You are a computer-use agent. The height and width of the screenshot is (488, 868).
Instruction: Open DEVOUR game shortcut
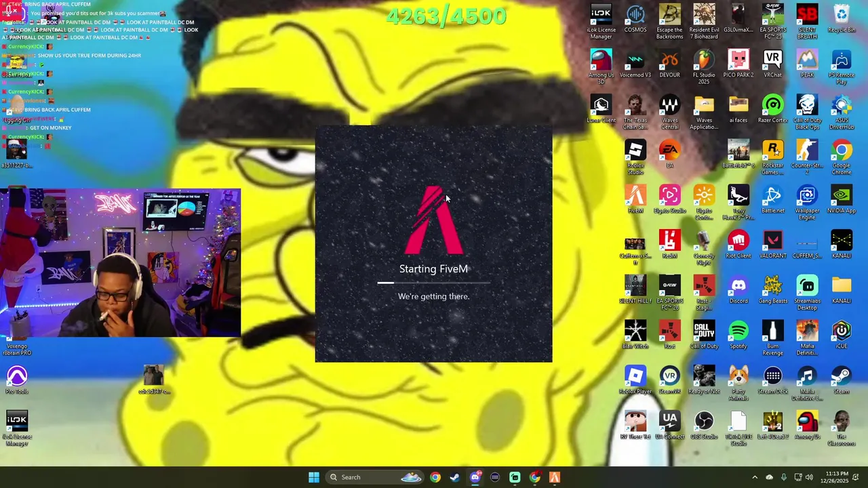click(x=669, y=64)
